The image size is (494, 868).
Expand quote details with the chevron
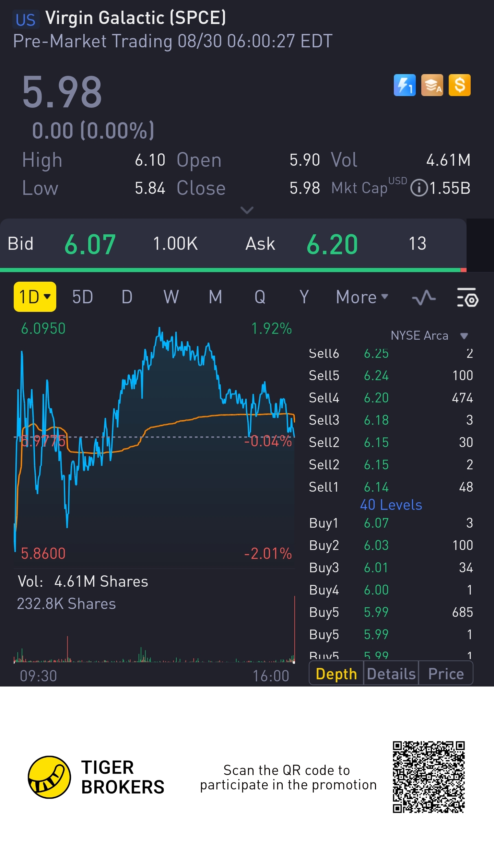pyautogui.click(x=247, y=210)
